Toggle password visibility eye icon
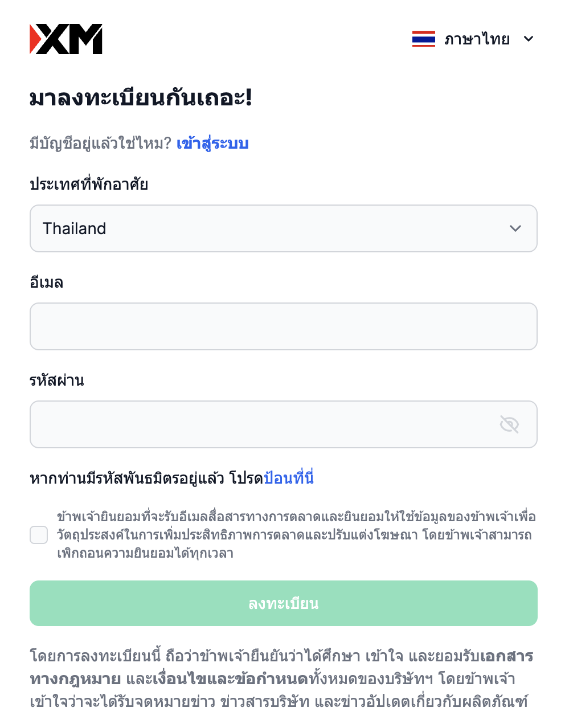 point(509,424)
